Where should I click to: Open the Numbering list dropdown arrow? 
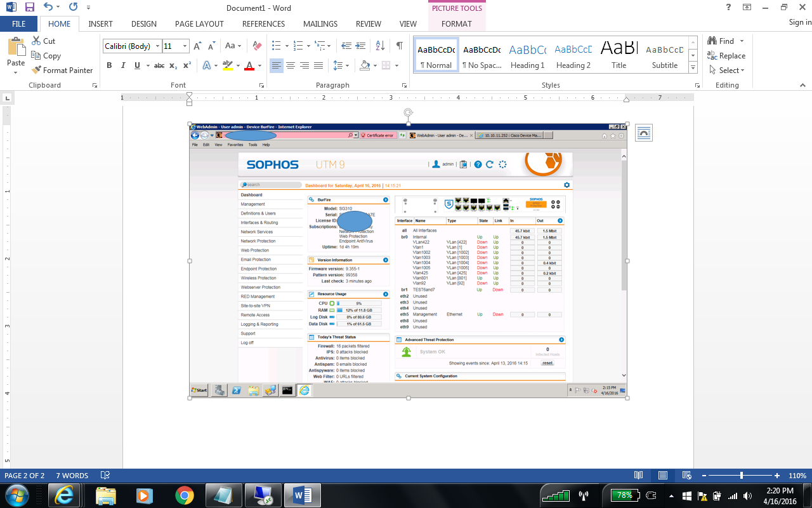coord(309,46)
